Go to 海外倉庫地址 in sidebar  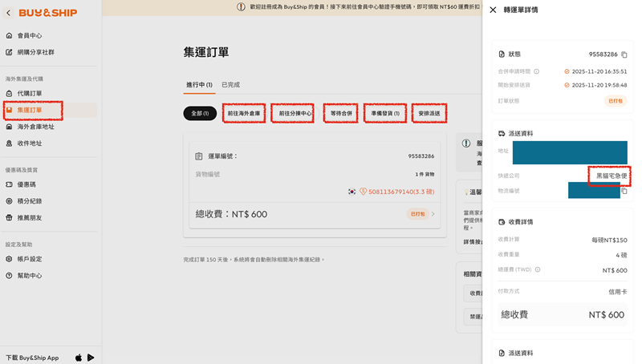point(35,127)
